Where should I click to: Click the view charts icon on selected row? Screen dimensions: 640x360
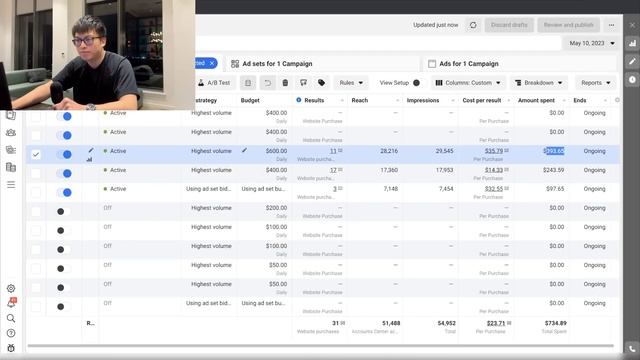pos(89,160)
